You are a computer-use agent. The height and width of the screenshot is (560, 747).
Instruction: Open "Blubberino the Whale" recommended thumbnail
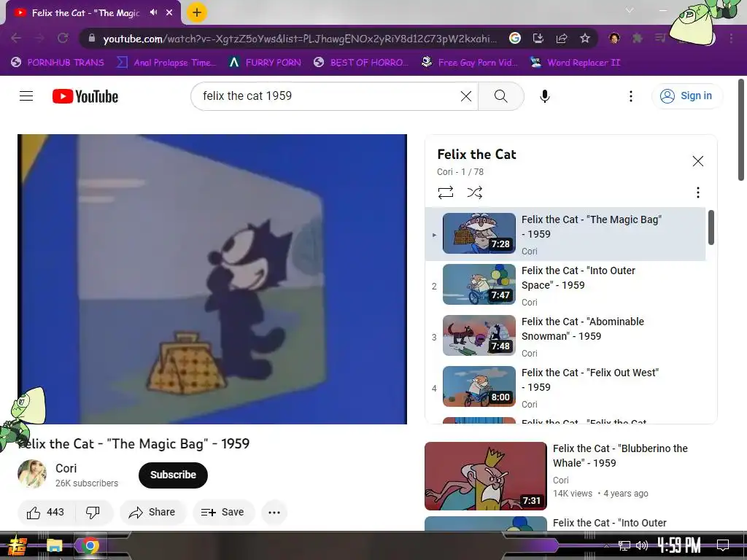pyautogui.click(x=485, y=476)
